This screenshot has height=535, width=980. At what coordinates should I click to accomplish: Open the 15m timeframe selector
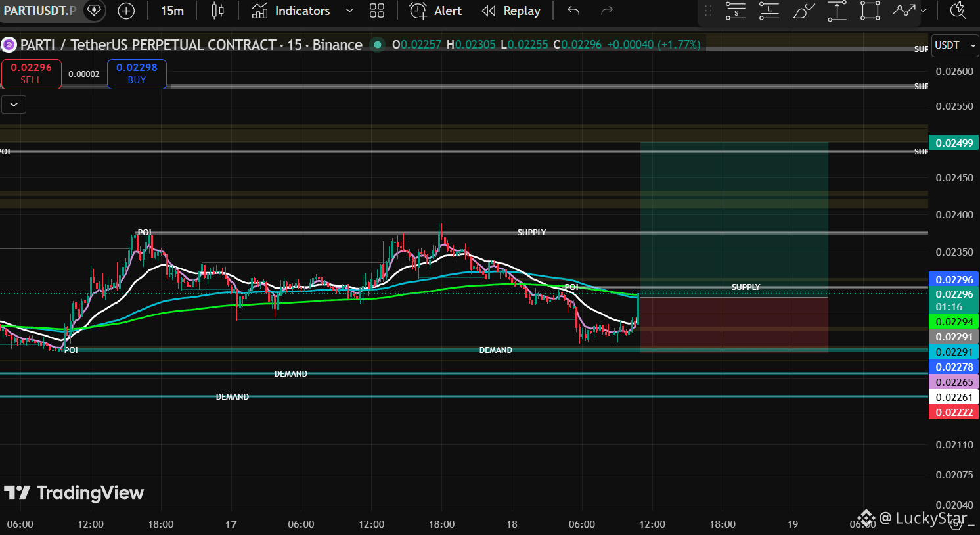tap(172, 11)
